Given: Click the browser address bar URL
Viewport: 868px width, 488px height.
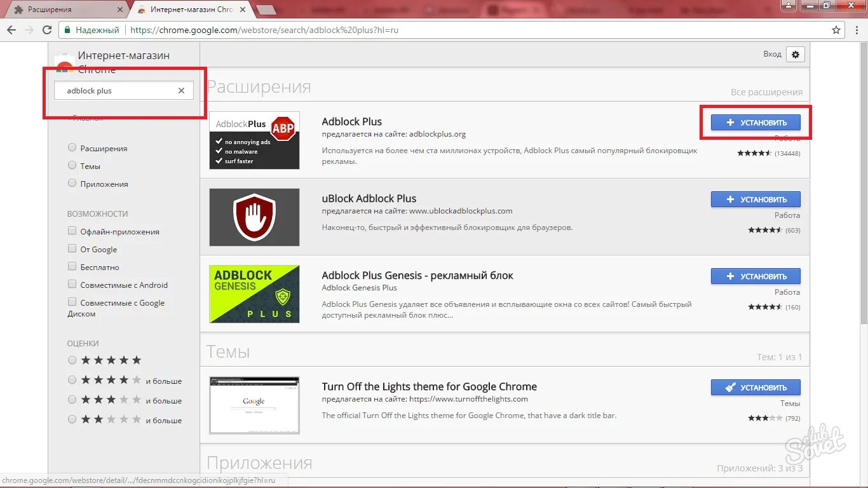Looking at the screenshot, I should [264, 30].
